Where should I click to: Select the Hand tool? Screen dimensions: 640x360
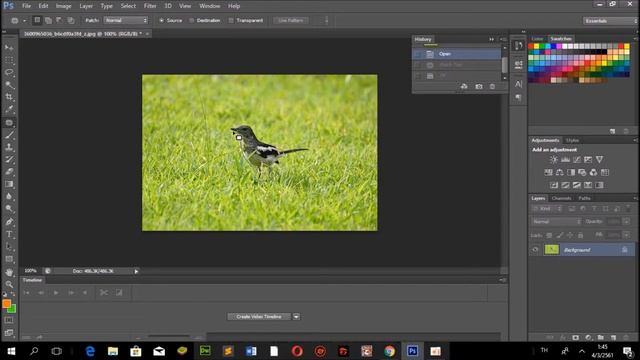coord(9,272)
